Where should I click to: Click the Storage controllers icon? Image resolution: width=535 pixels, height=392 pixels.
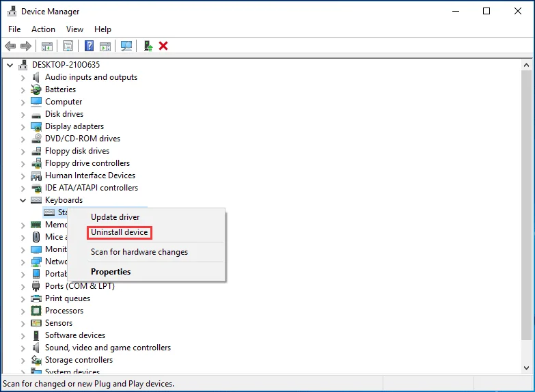(36, 360)
